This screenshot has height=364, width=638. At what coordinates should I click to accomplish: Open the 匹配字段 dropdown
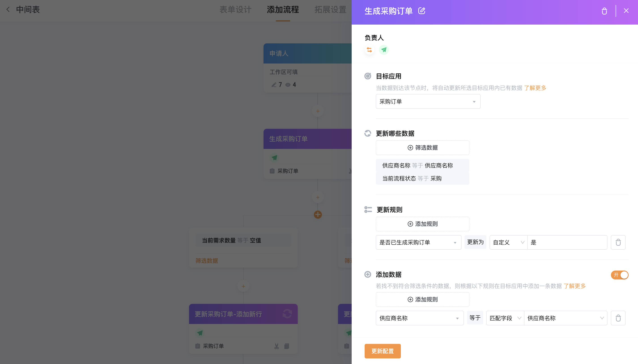(x=505, y=318)
